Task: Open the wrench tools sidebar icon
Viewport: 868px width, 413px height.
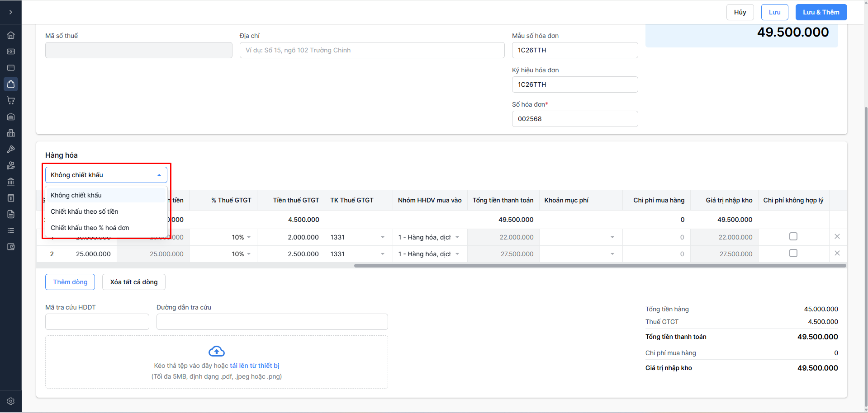Action: tap(11, 149)
